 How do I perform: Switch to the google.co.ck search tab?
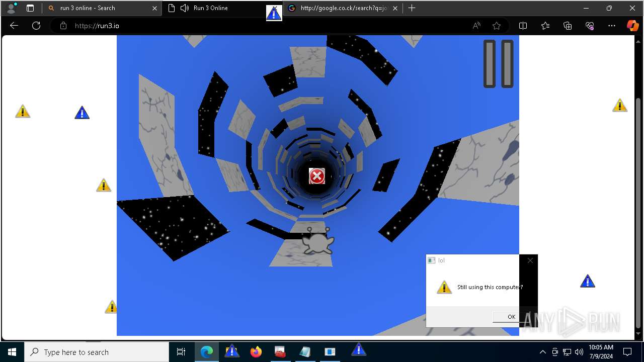pos(344,8)
